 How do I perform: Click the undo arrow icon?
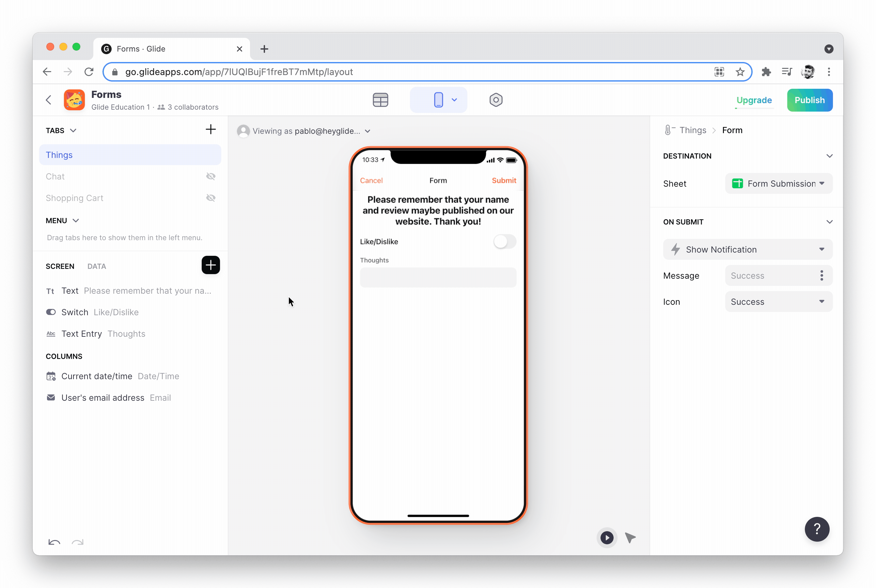click(x=55, y=542)
